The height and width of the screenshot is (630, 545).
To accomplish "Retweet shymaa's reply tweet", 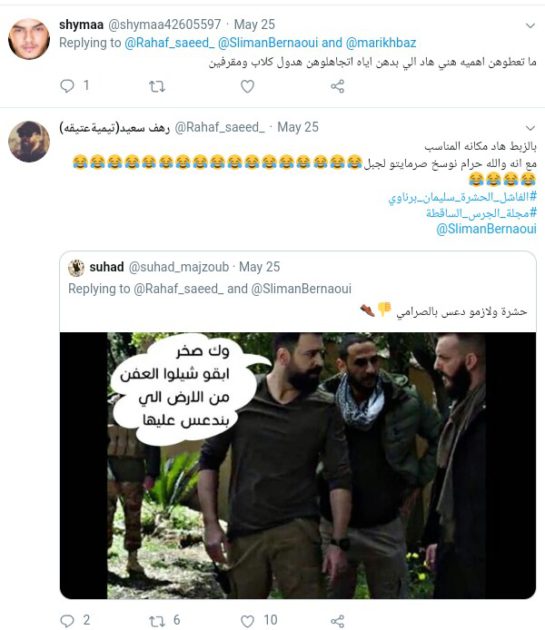I will 157,86.
